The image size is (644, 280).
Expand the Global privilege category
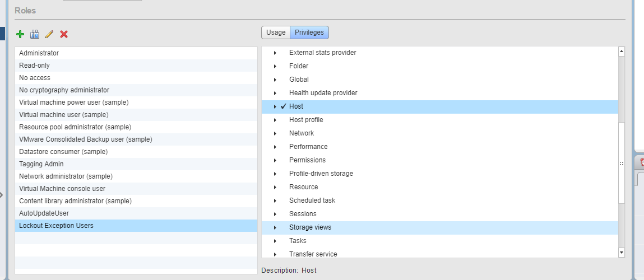(275, 80)
